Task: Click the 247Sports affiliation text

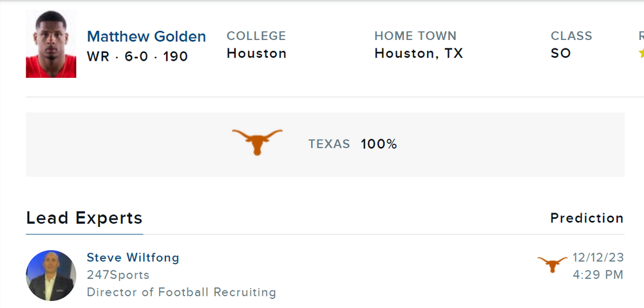Action: point(118,275)
